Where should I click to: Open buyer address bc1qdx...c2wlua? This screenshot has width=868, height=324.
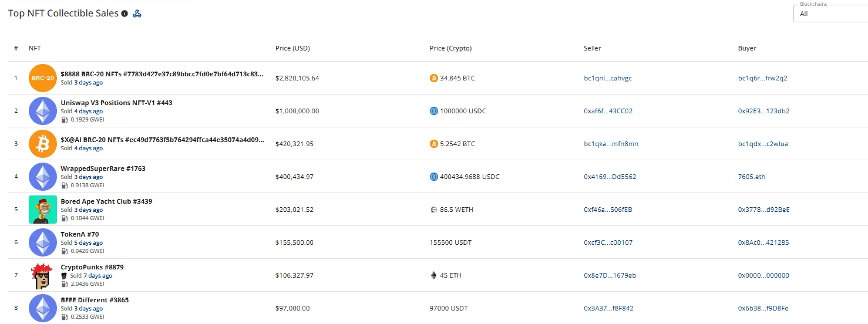click(x=763, y=144)
